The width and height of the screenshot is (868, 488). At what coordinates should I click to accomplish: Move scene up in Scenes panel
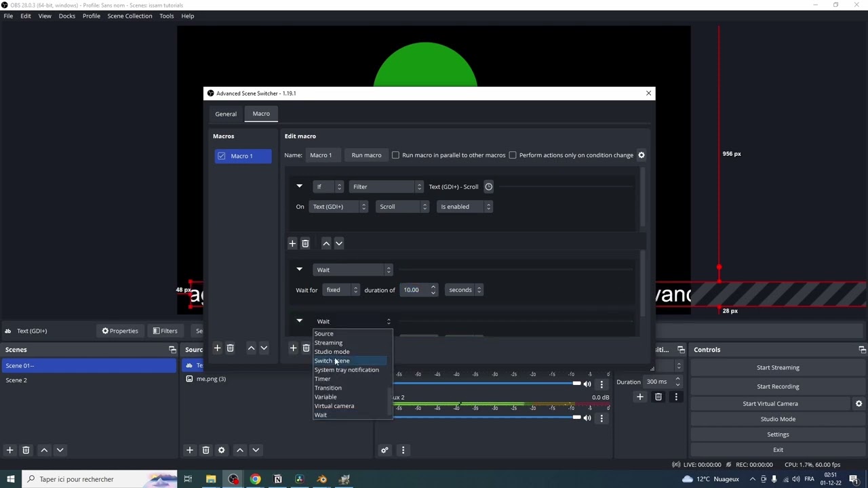click(x=44, y=450)
